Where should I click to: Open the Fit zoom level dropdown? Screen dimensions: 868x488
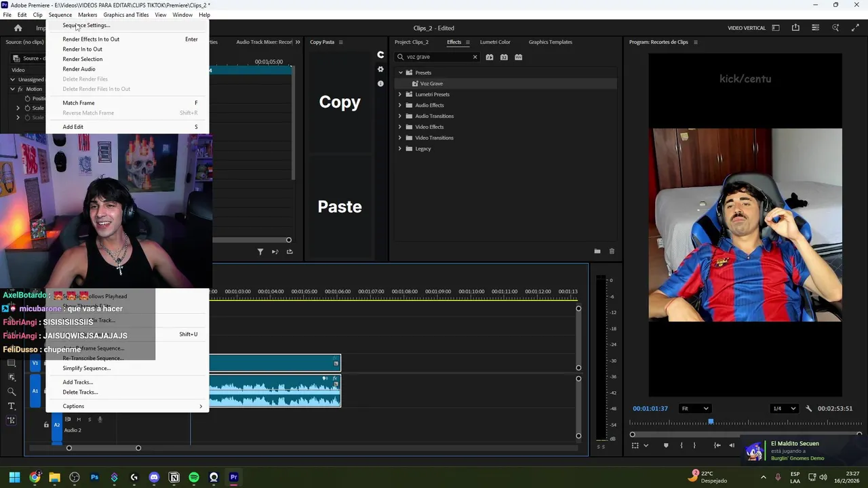695,409
